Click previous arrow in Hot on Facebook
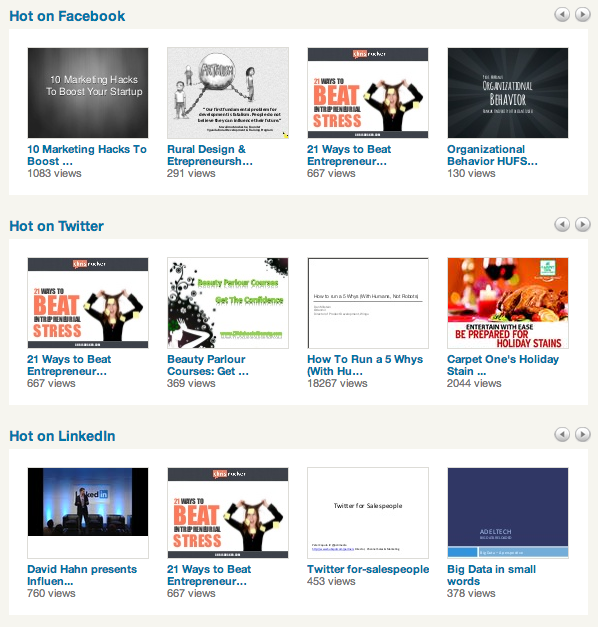Viewport: 598px width, 627px height. [x=562, y=14]
